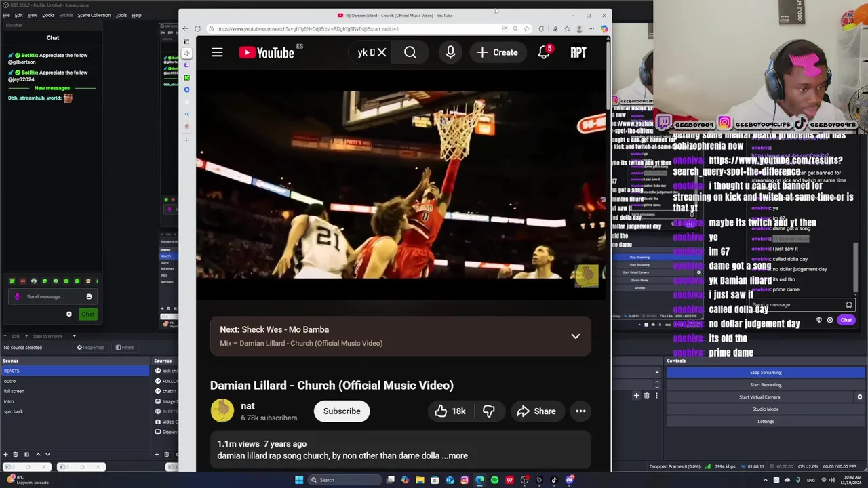Open the OBS Docks menu
The height and width of the screenshot is (488, 868).
click(x=48, y=15)
